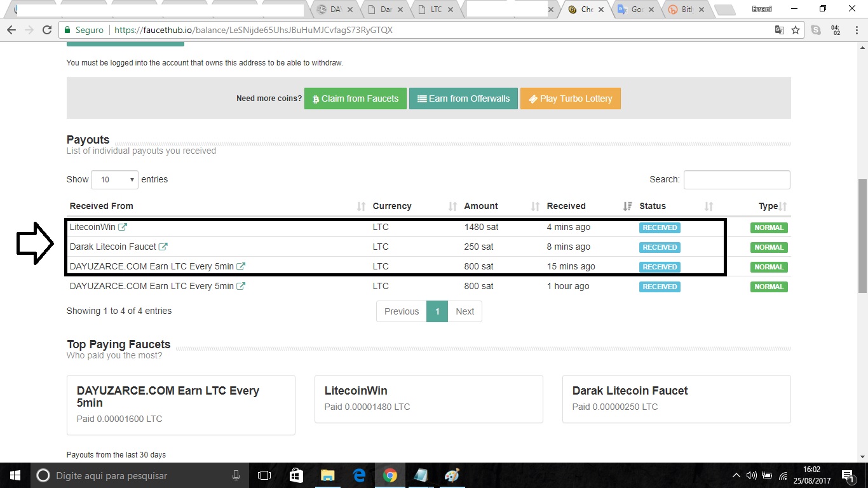This screenshot has width=868, height=488.
Task: Click the address bar URL
Action: [254, 30]
